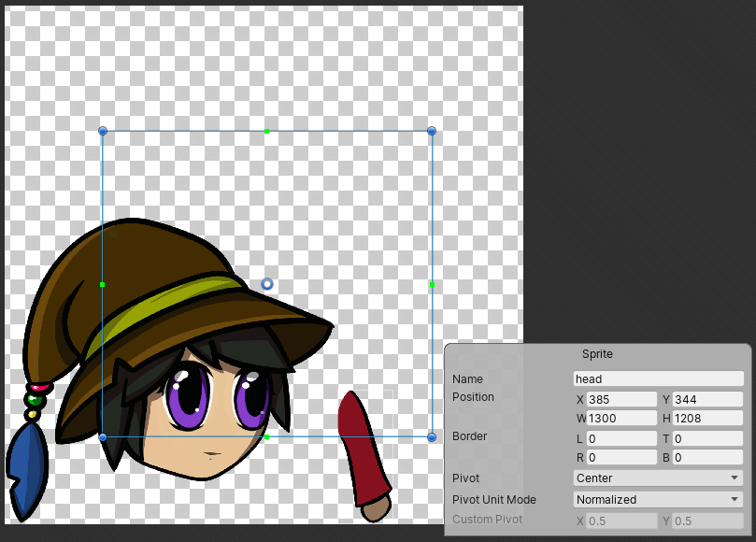The width and height of the screenshot is (756, 542).
Task: Click top-right corner handle of sprite rect
Action: (x=432, y=131)
